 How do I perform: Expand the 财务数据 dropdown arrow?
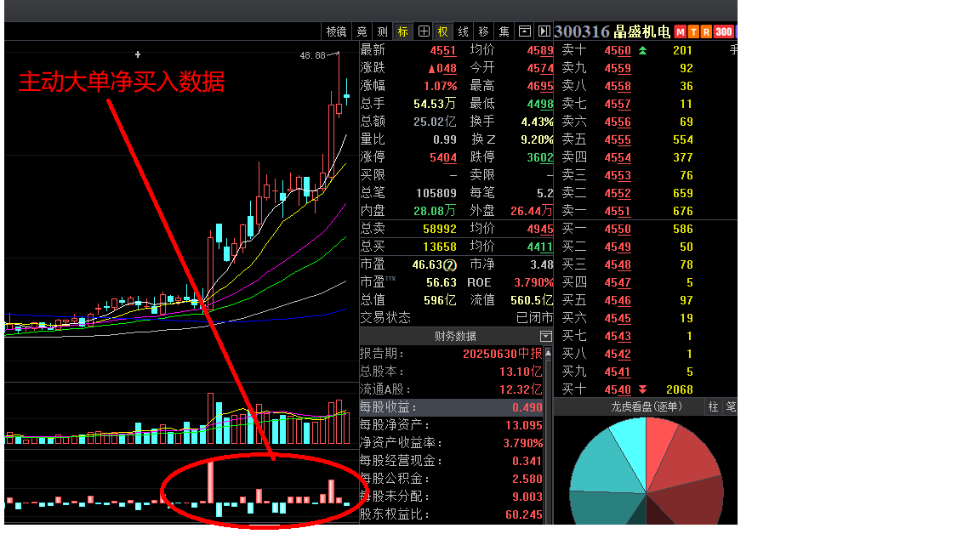(545, 336)
